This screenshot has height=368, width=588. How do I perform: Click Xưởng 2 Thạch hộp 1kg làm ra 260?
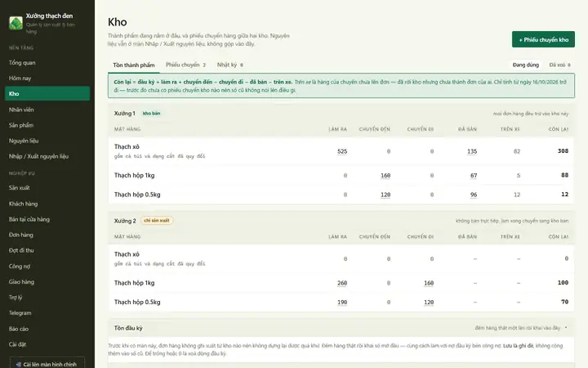pyautogui.click(x=342, y=283)
